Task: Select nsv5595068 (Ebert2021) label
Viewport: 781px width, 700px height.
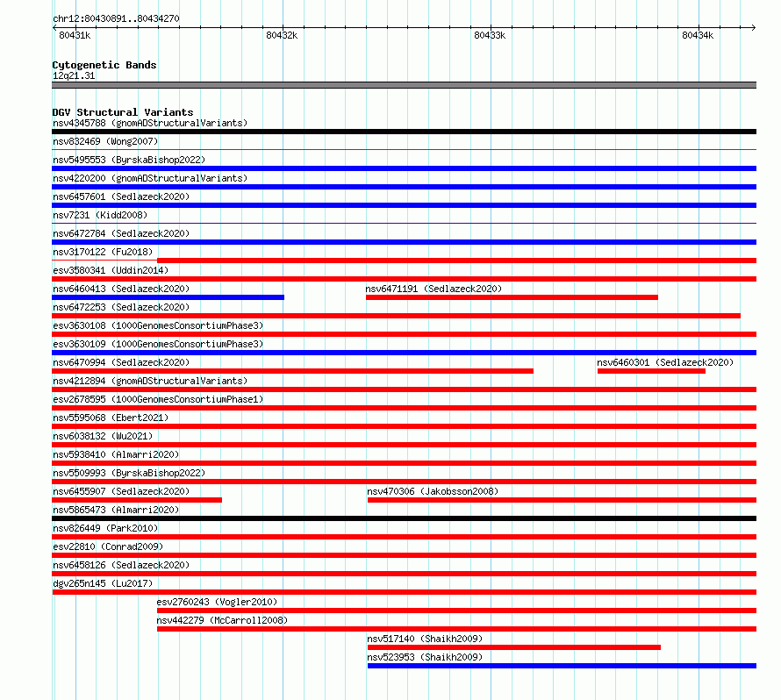Action: 111,418
